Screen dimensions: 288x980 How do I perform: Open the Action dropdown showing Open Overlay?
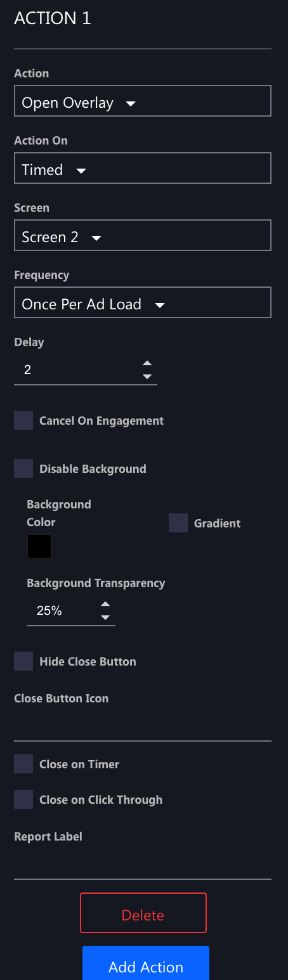pyautogui.click(x=143, y=101)
